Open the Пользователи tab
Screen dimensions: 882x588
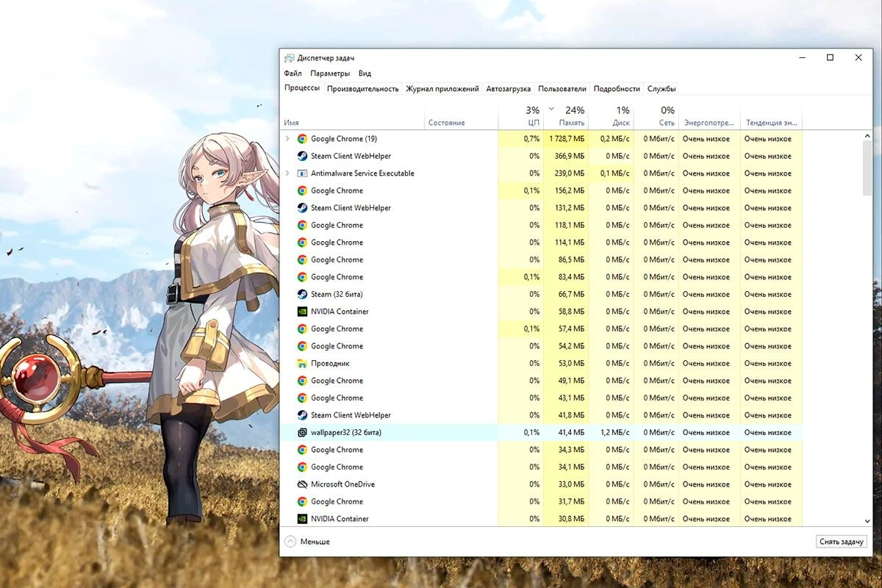[x=562, y=89]
